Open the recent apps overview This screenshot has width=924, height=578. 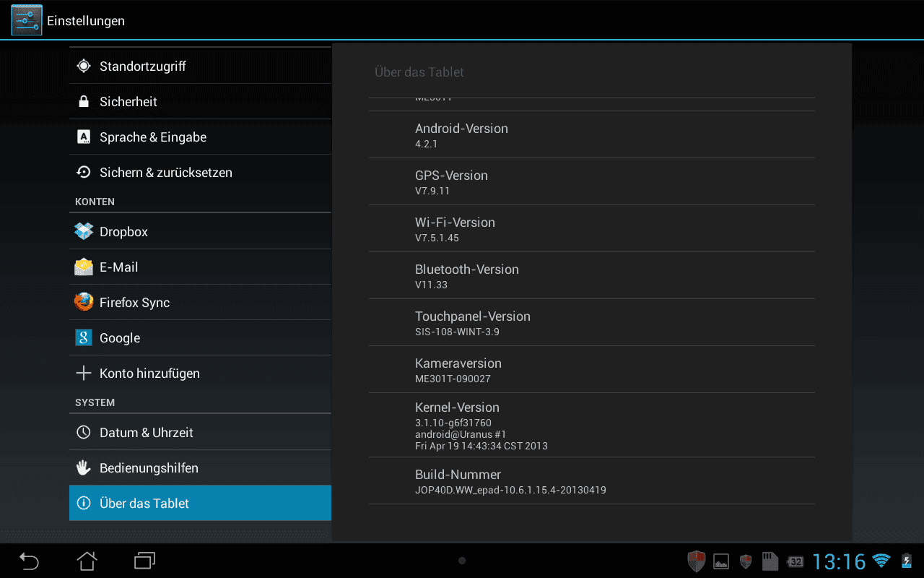[x=144, y=561]
